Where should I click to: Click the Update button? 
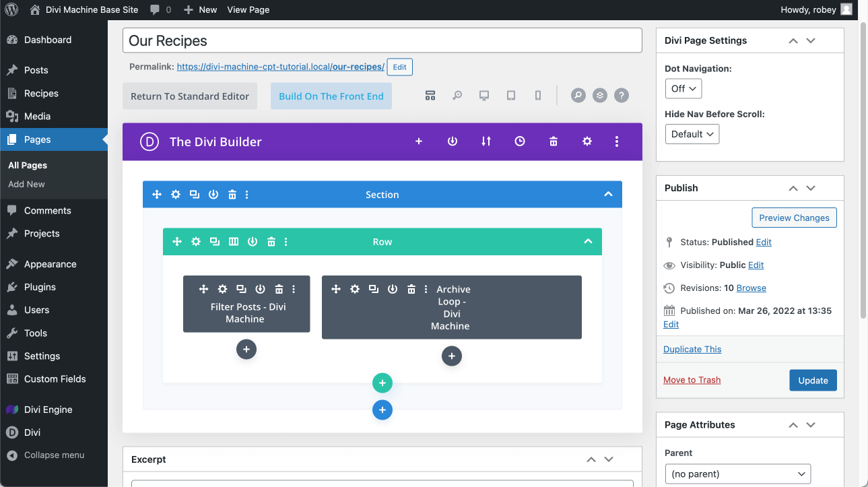tap(813, 380)
